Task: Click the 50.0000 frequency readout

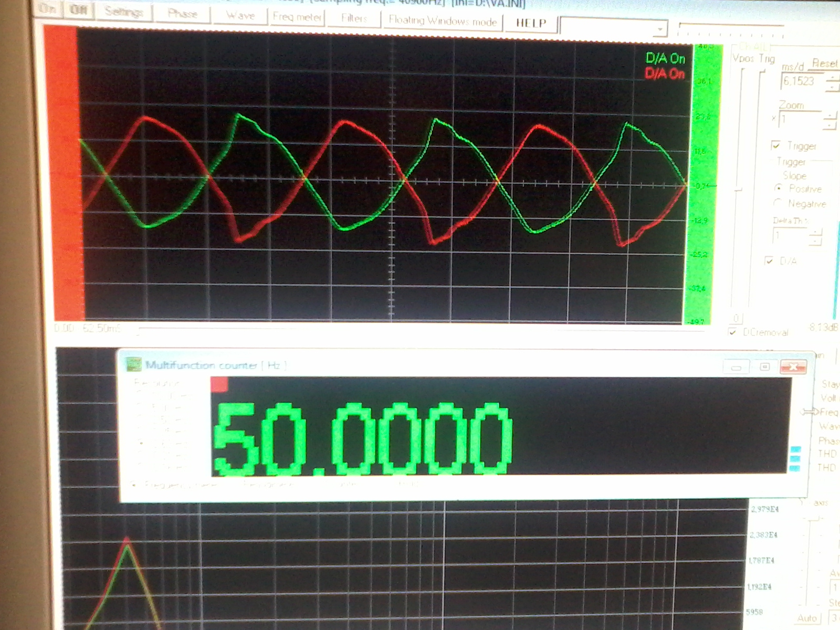Action: 362,439
